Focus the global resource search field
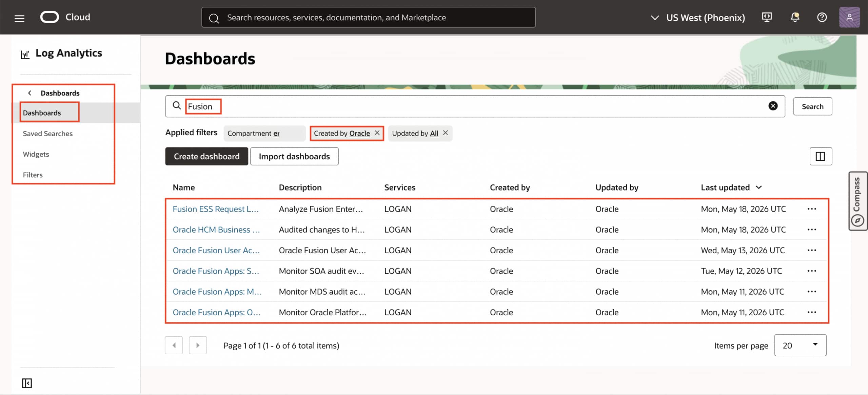This screenshot has height=395, width=868. pos(368,17)
